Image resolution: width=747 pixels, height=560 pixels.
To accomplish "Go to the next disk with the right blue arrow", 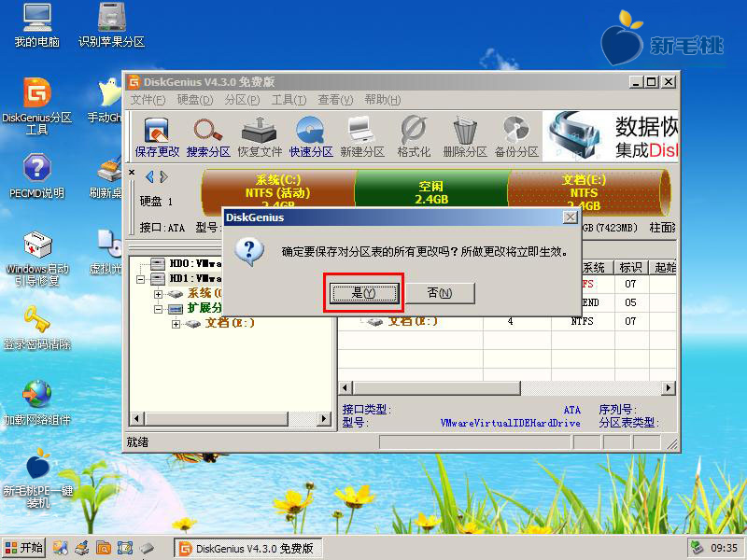I will pos(164,177).
